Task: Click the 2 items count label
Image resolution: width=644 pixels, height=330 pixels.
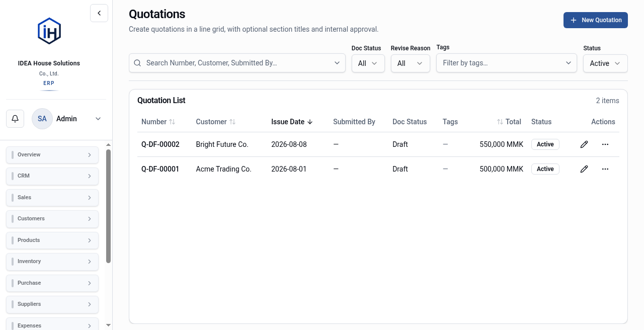Action: point(608,101)
